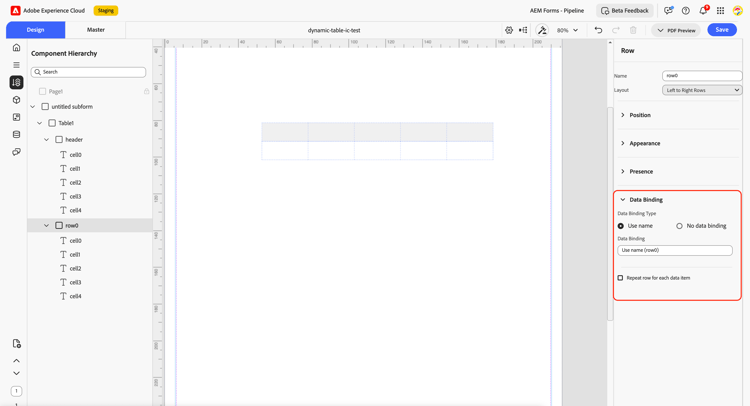750x406 pixels.
Task: Collapse the Data Binding section
Action: click(622, 199)
